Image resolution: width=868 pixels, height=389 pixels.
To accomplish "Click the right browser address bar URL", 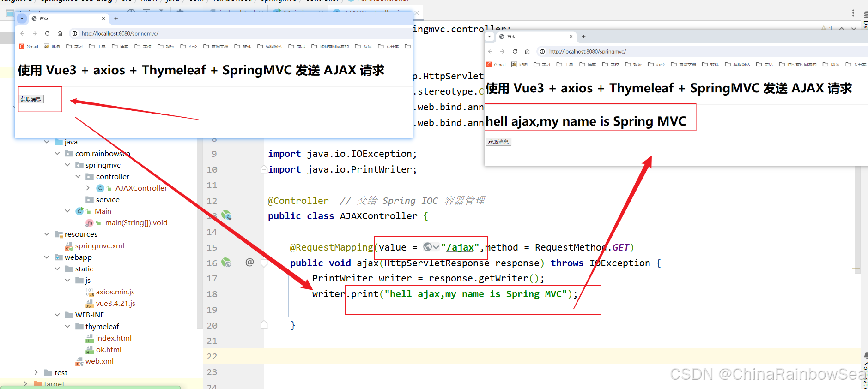I will pyautogui.click(x=588, y=51).
